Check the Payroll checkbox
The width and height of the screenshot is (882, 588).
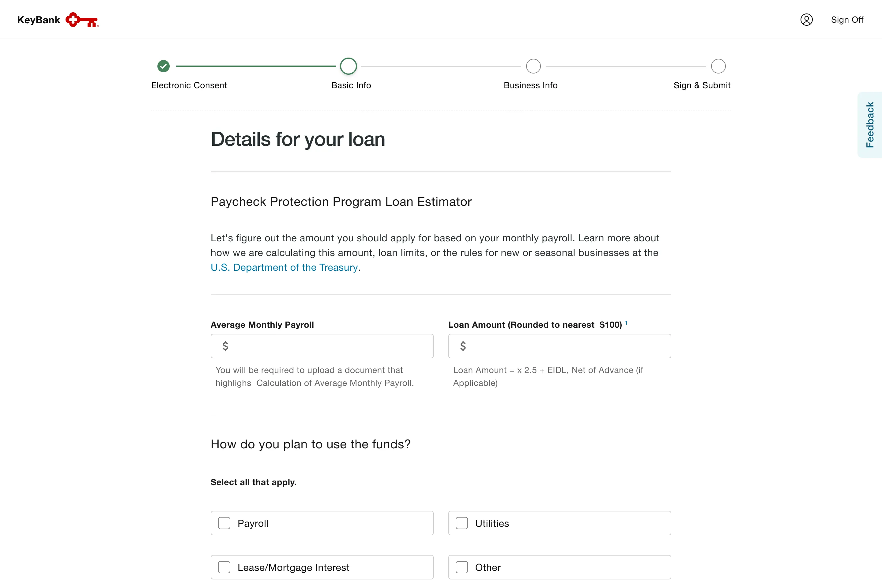[224, 523]
